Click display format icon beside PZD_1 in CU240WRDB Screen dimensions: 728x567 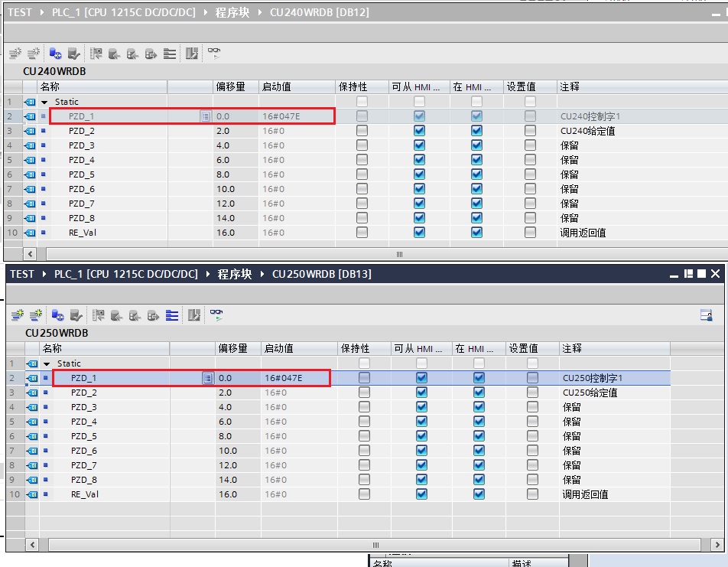[x=206, y=116]
